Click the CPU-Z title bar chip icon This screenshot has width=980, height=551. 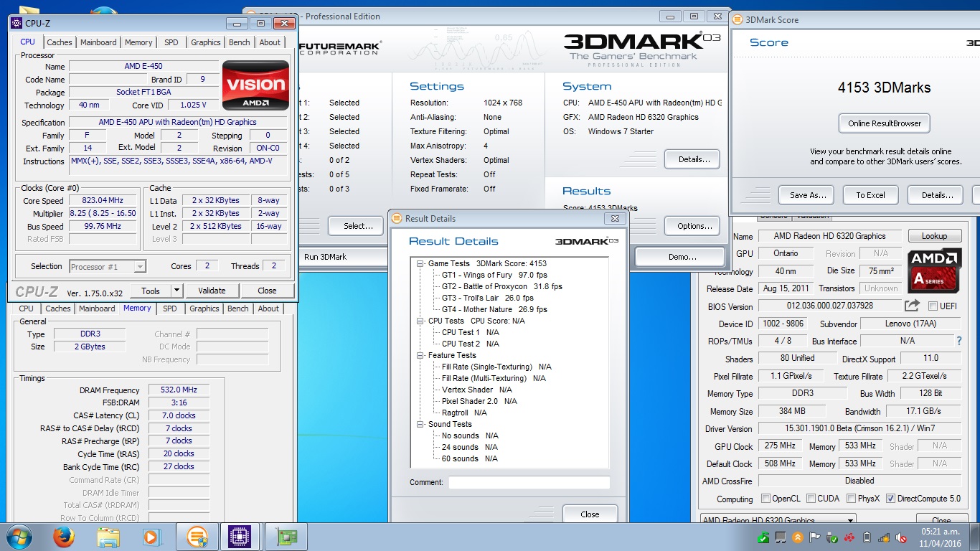click(x=16, y=23)
